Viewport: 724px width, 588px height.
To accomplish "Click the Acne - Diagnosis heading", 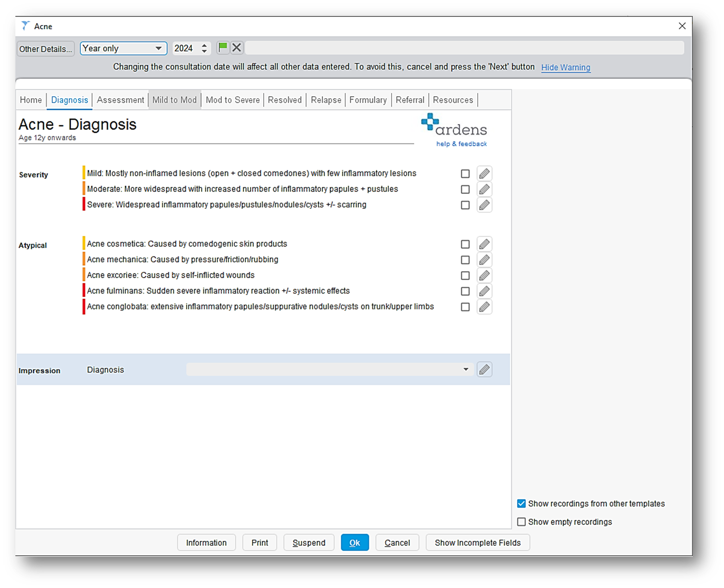I will [77, 124].
